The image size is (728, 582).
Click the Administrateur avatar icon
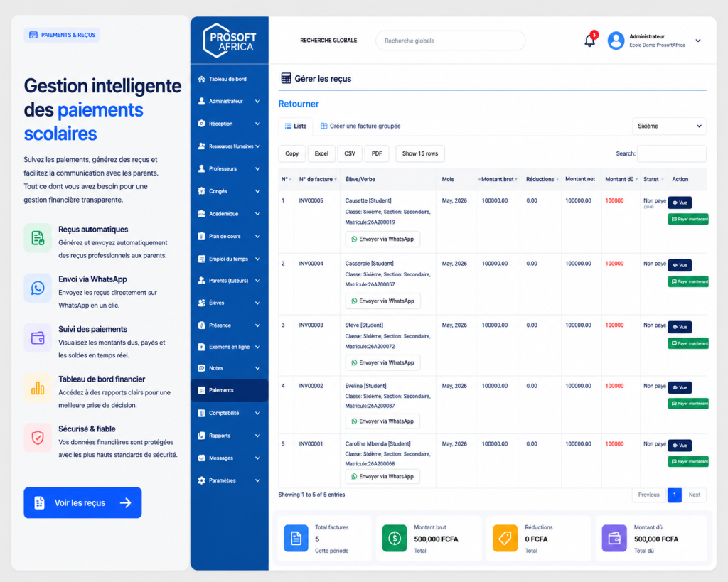click(616, 41)
